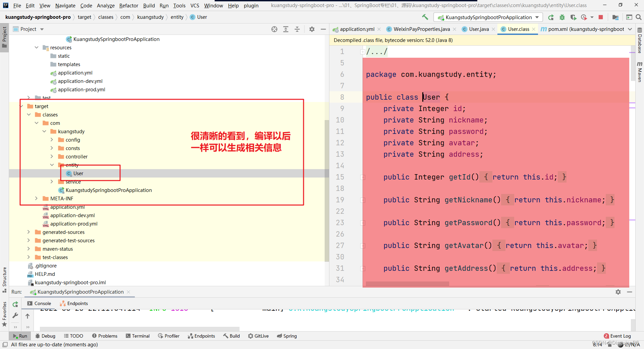Open Run panel settings gear
644x349 pixels.
[618, 292]
